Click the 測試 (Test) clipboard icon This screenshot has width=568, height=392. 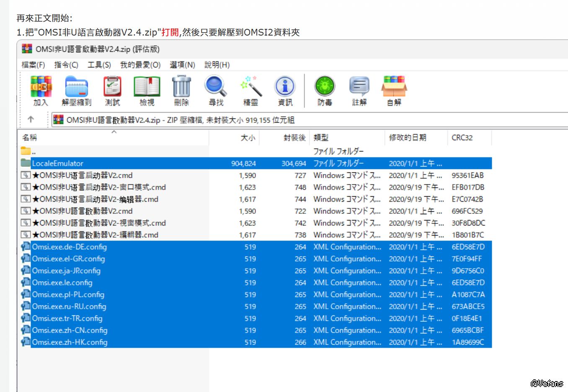[x=112, y=87]
